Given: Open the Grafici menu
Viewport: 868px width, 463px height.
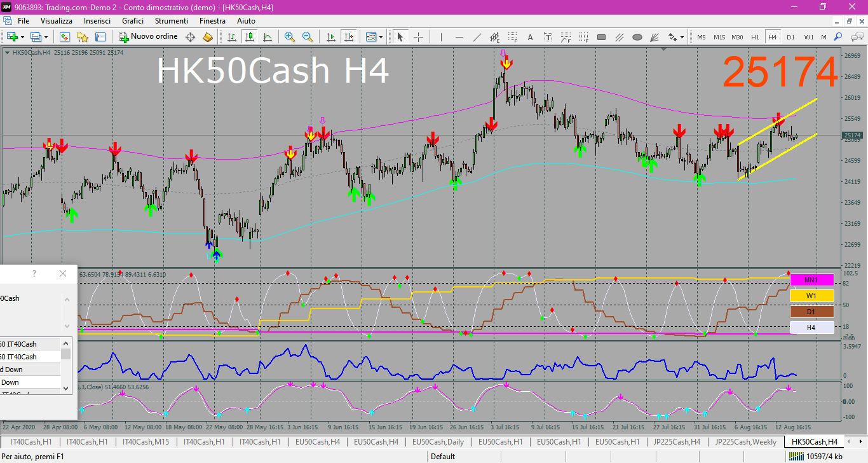Looking at the screenshot, I should coord(133,21).
